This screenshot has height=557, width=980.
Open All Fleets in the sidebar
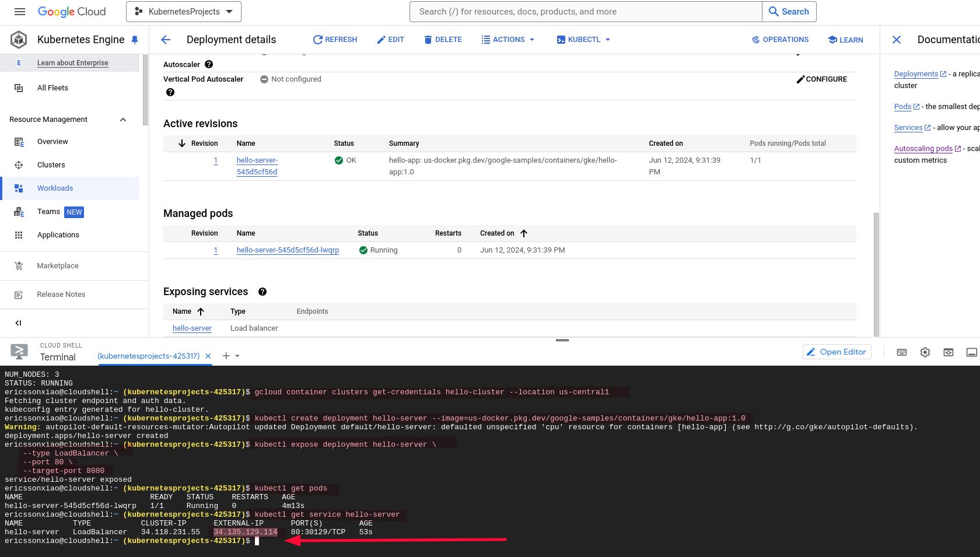point(52,88)
